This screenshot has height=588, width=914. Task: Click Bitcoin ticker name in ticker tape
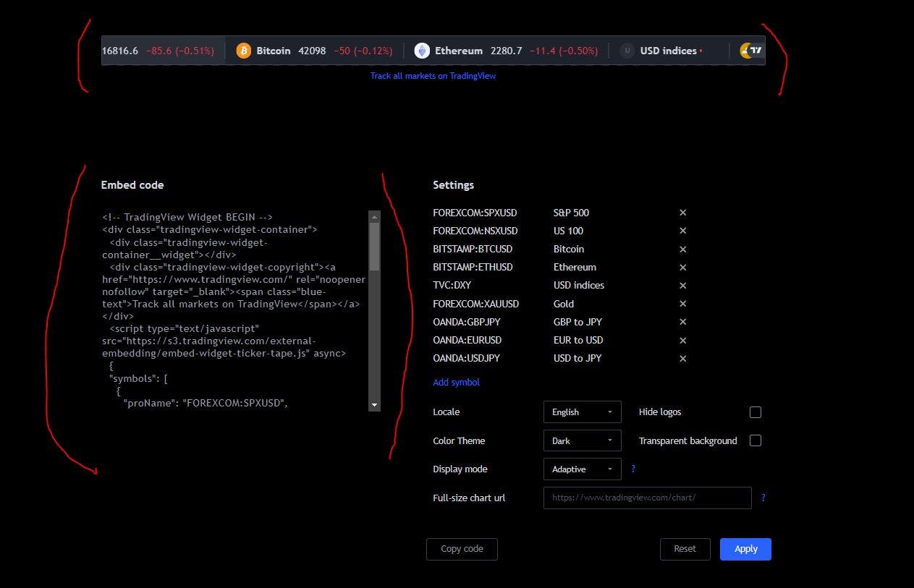274,51
